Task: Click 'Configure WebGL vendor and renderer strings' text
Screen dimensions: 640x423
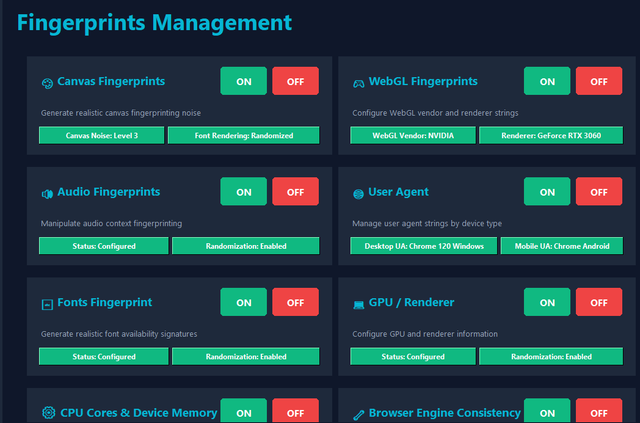Action: pos(435,113)
